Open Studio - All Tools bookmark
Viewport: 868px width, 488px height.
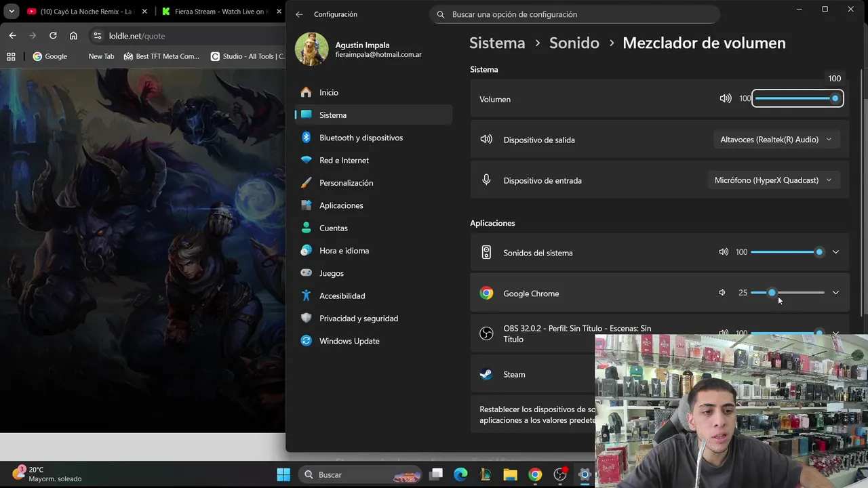pyautogui.click(x=248, y=56)
